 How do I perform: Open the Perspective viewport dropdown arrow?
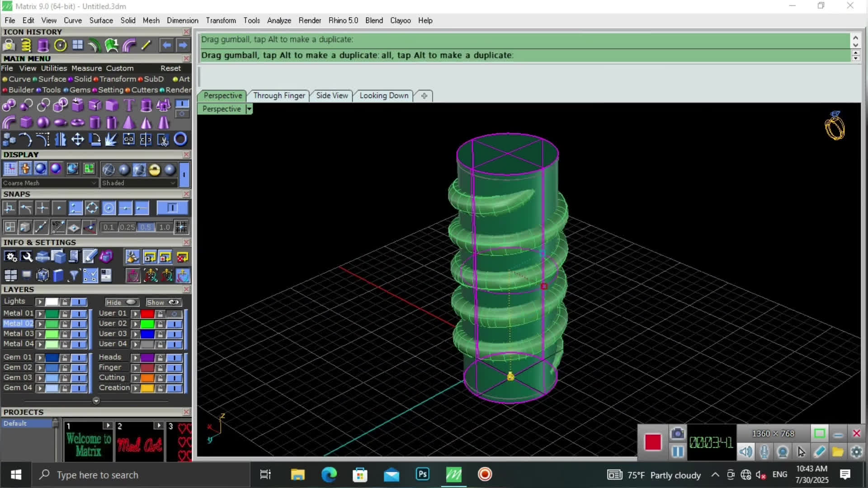pyautogui.click(x=249, y=109)
